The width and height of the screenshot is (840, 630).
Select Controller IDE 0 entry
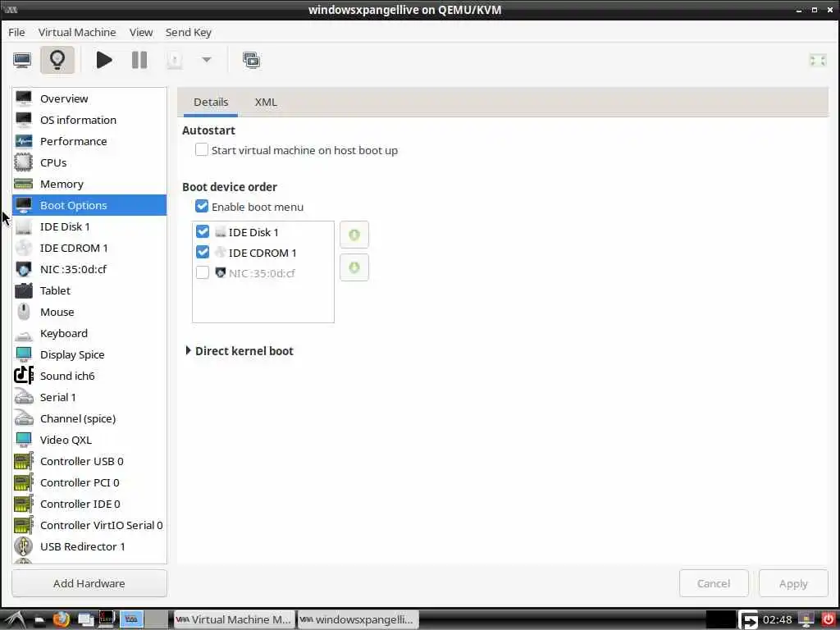(89, 504)
